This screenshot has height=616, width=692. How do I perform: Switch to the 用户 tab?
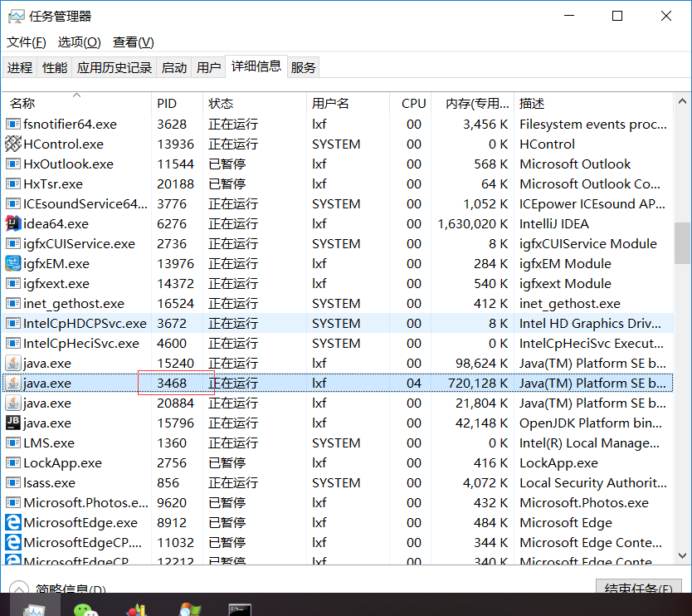click(208, 67)
